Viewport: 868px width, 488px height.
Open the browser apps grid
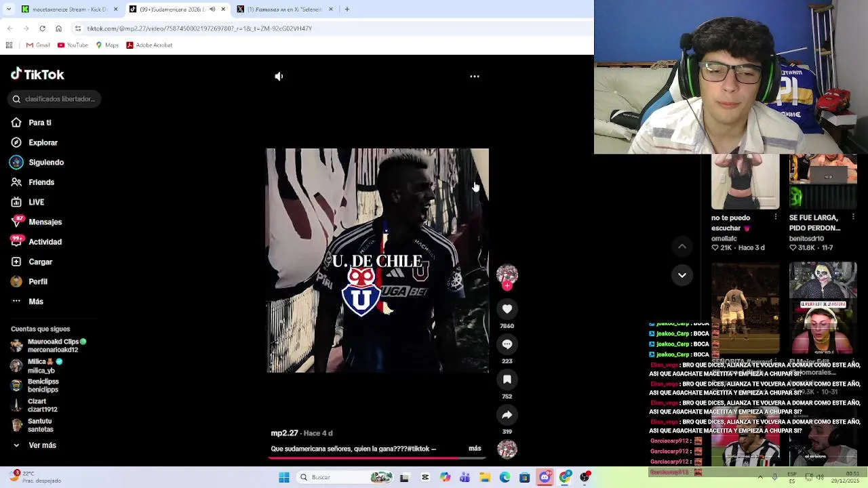click(9, 45)
